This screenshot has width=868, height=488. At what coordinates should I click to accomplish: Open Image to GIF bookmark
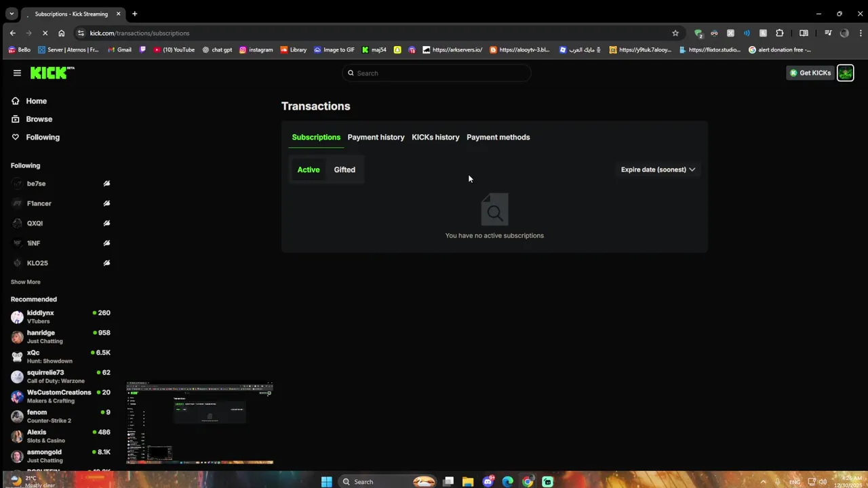click(x=334, y=49)
